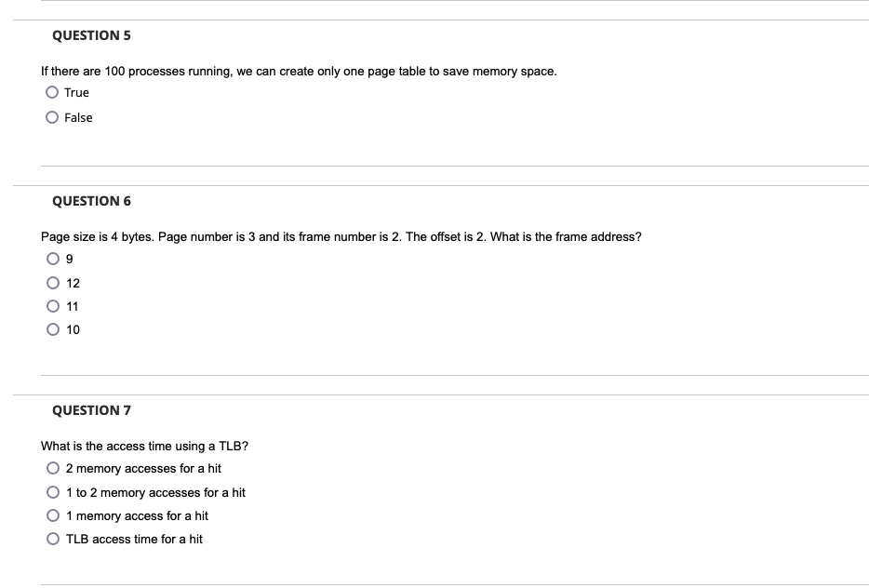The width and height of the screenshot is (869, 588).
Task: Click the QUESTION 6 heading
Action: 90,201
